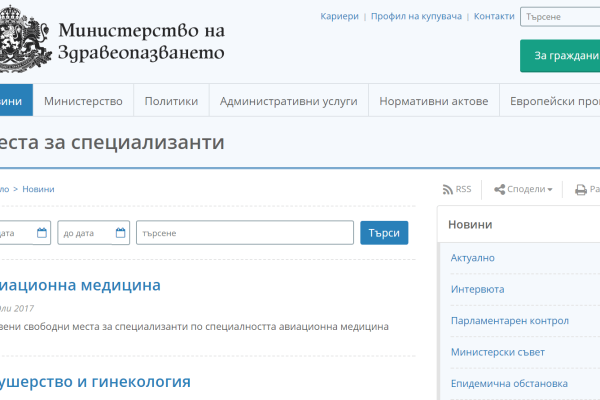Click the Новини sidebar panel heading

pyautogui.click(x=470, y=225)
